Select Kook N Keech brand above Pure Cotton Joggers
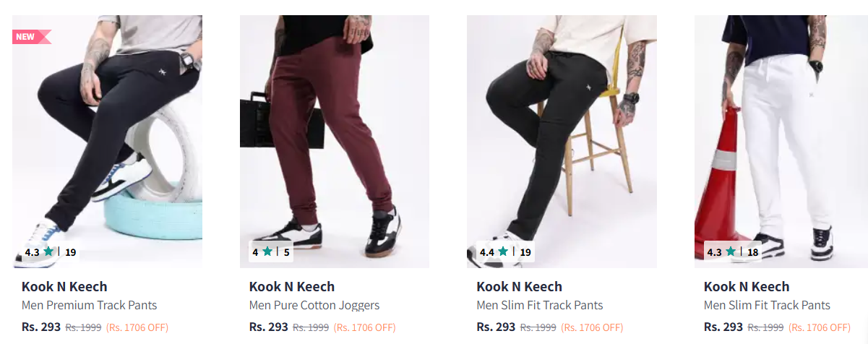Image resolution: width=868 pixels, height=344 pixels. click(291, 287)
